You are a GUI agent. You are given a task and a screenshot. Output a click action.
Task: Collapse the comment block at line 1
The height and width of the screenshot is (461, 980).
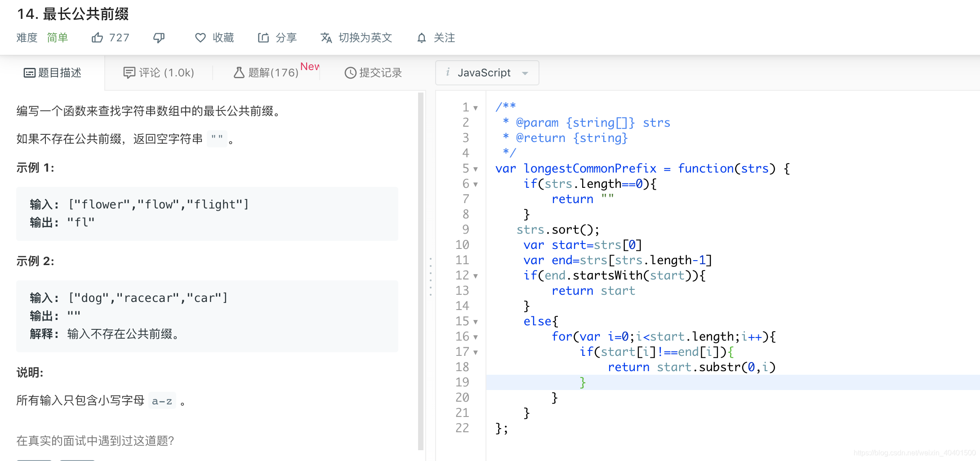coord(476,108)
